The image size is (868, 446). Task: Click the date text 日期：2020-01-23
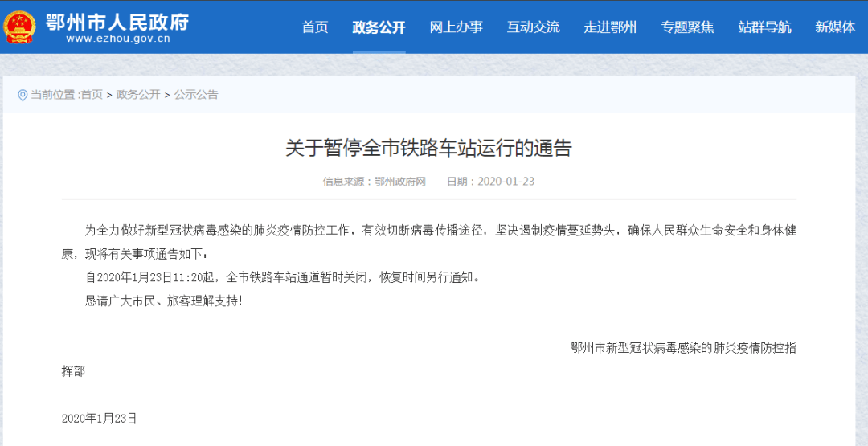(x=490, y=182)
